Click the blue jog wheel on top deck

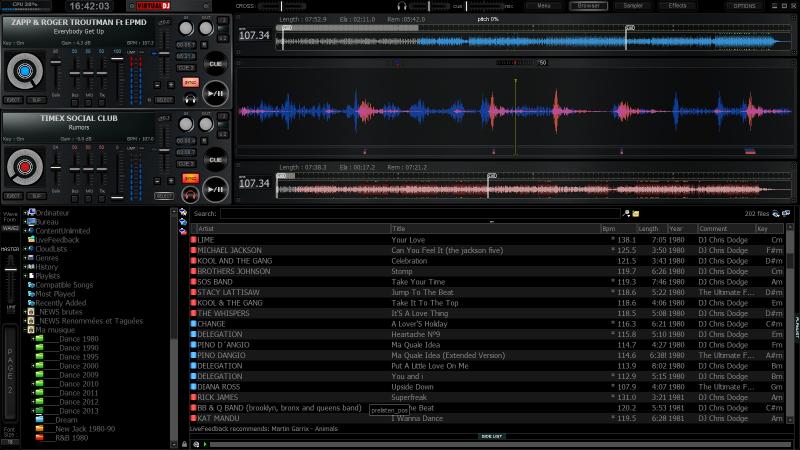pos(24,71)
